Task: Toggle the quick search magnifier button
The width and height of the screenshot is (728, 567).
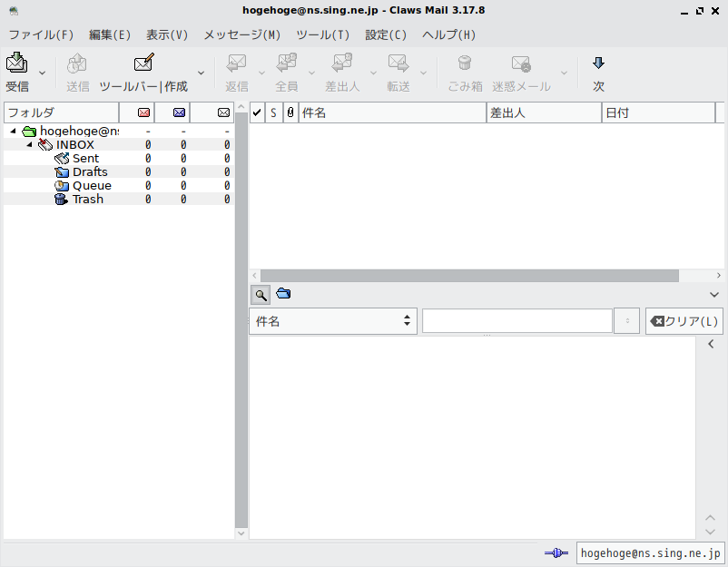Action: [261, 295]
